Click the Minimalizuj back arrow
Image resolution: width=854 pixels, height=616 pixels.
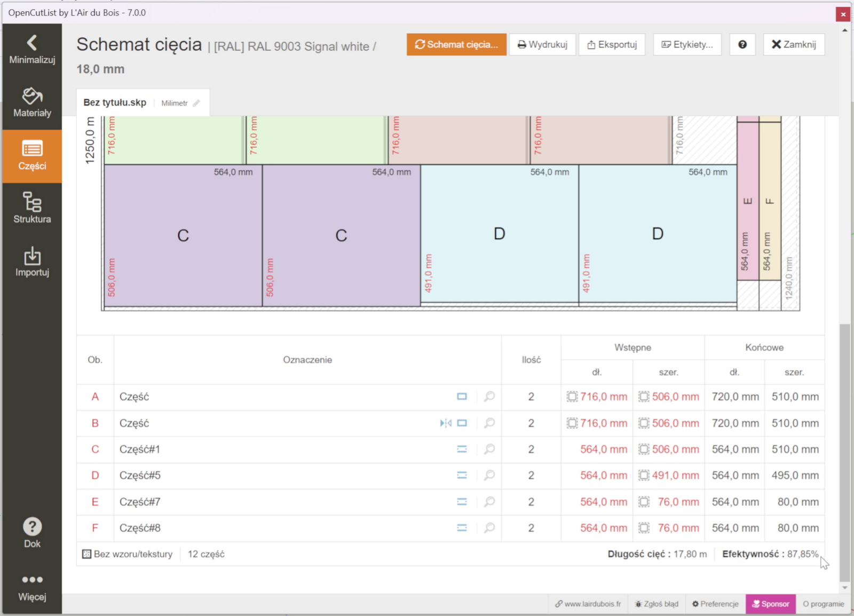pyautogui.click(x=32, y=49)
